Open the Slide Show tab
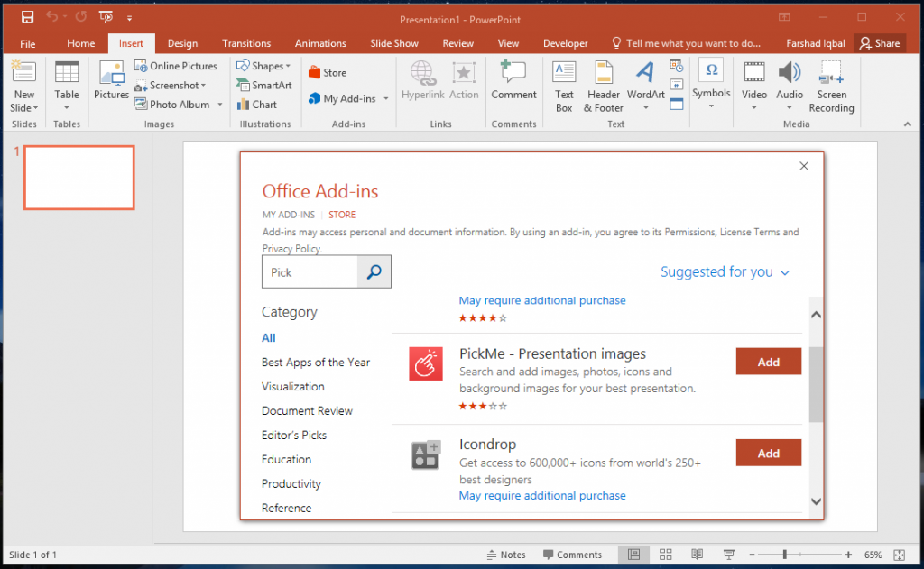This screenshot has height=569, width=924. click(x=394, y=43)
